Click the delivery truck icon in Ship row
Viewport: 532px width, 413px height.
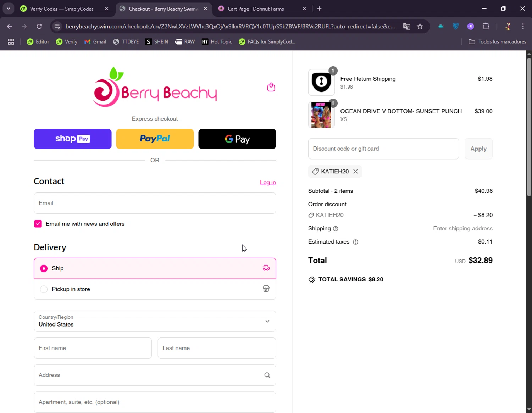point(266,268)
